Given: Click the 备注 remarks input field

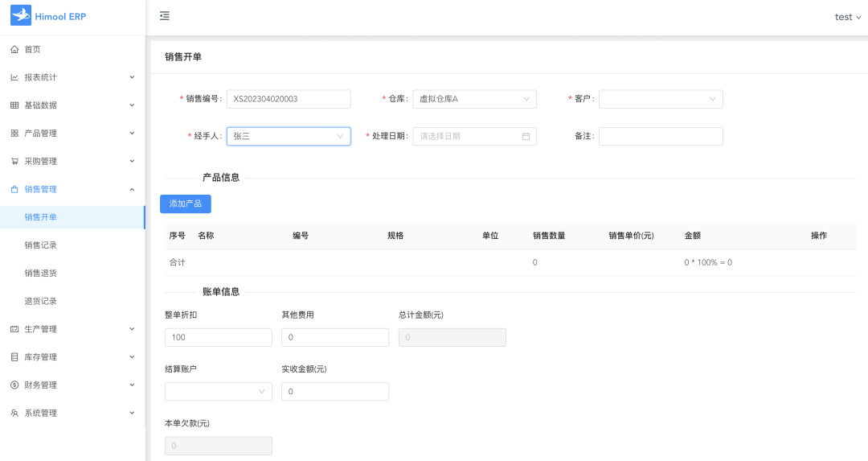Looking at the screenshot, I should 661,137.
